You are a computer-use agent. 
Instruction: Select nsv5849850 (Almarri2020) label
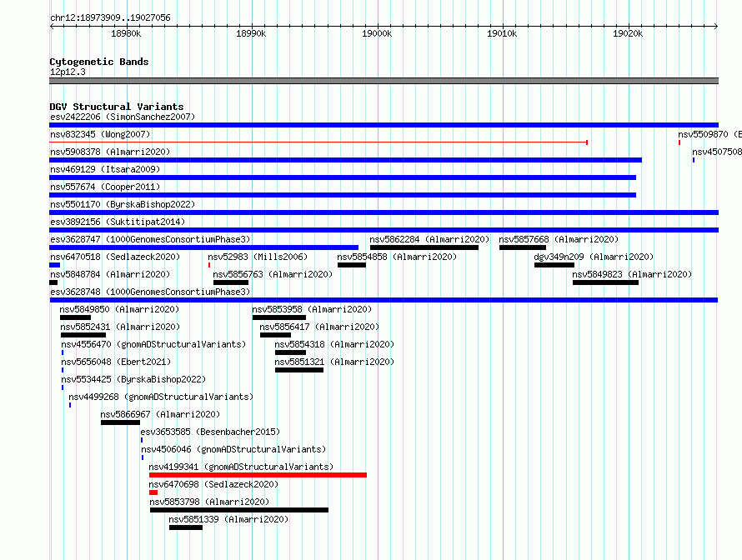tap(119, 309)
